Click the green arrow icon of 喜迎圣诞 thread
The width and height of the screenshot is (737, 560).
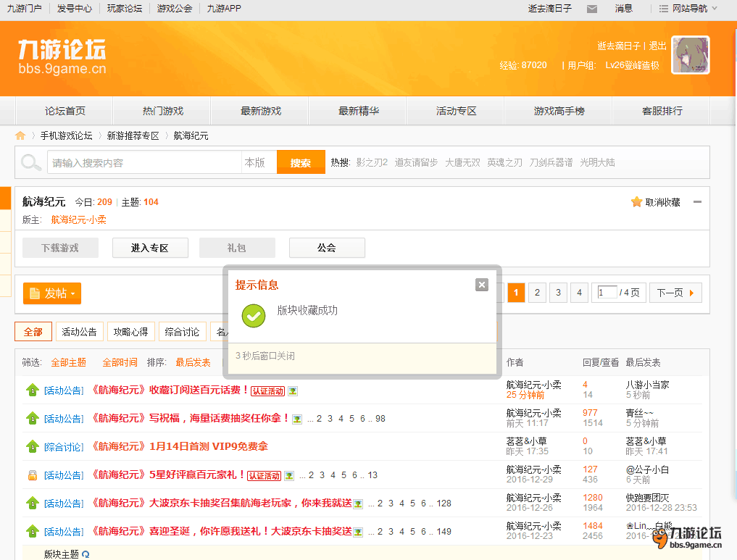[x=33, y=531]
